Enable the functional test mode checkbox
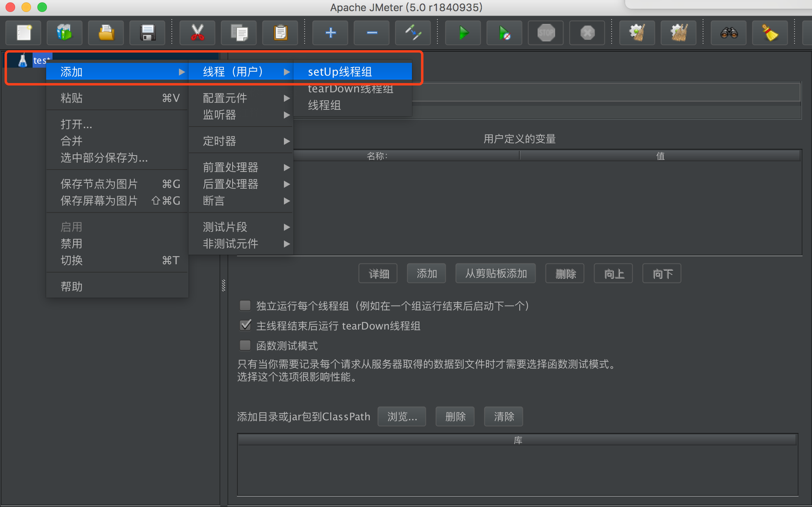This screenshot has height=507, width=812. pyautogui.click(x=245, y=345)
